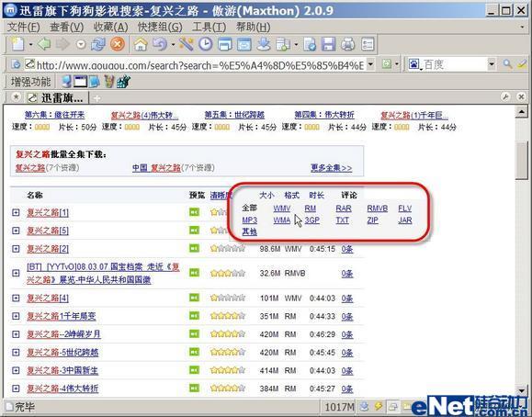Expand the 复兴之路[1] row
This screenshot has width=532, height=417.
16,213
